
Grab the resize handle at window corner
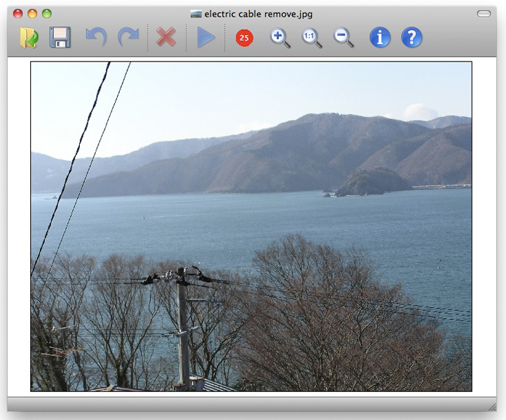[x=492, y=407]
